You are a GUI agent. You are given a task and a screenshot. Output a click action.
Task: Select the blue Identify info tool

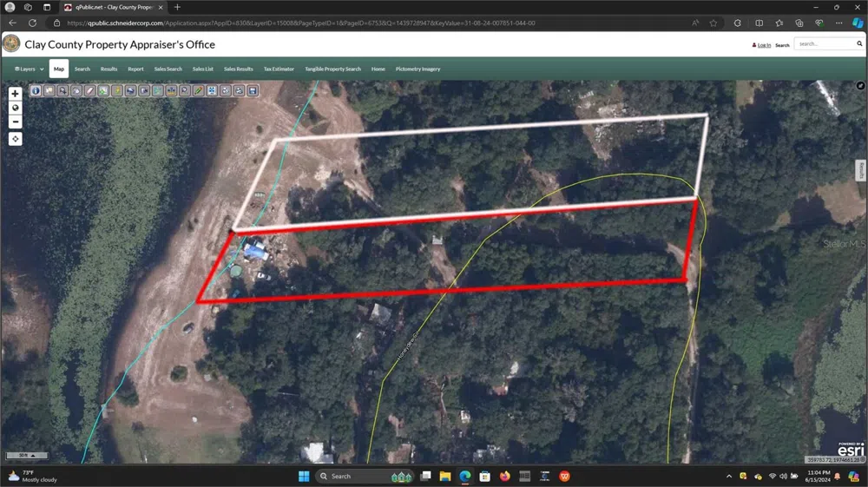(36, 90)
